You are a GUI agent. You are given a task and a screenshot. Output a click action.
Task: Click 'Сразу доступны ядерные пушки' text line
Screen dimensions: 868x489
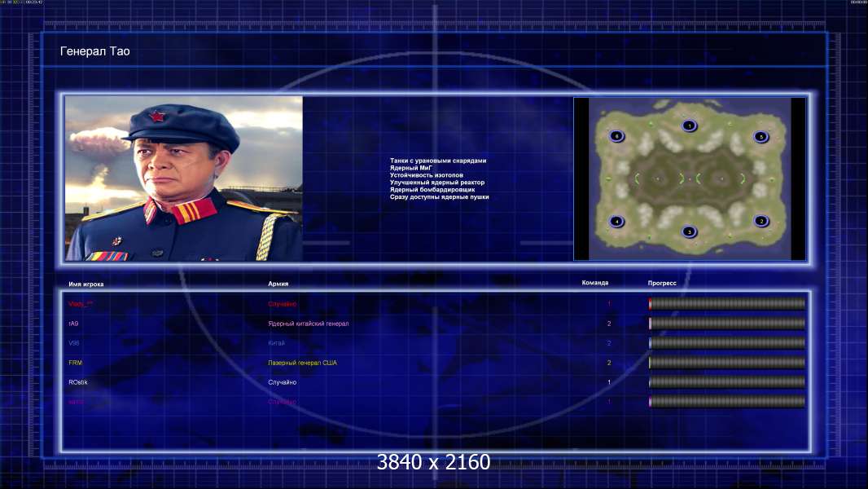(439, 196)
